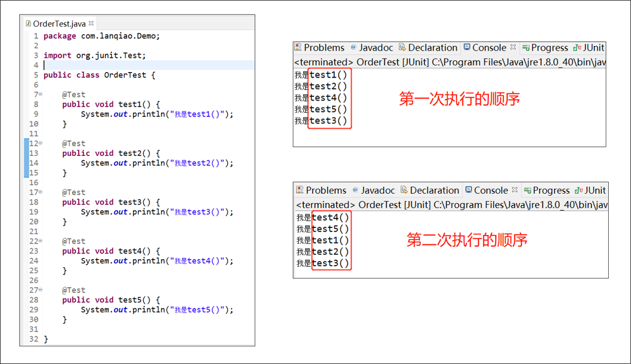631x364 pixels.
Task: Collapse the test5() method fold marker
Action: pos(41,290)
